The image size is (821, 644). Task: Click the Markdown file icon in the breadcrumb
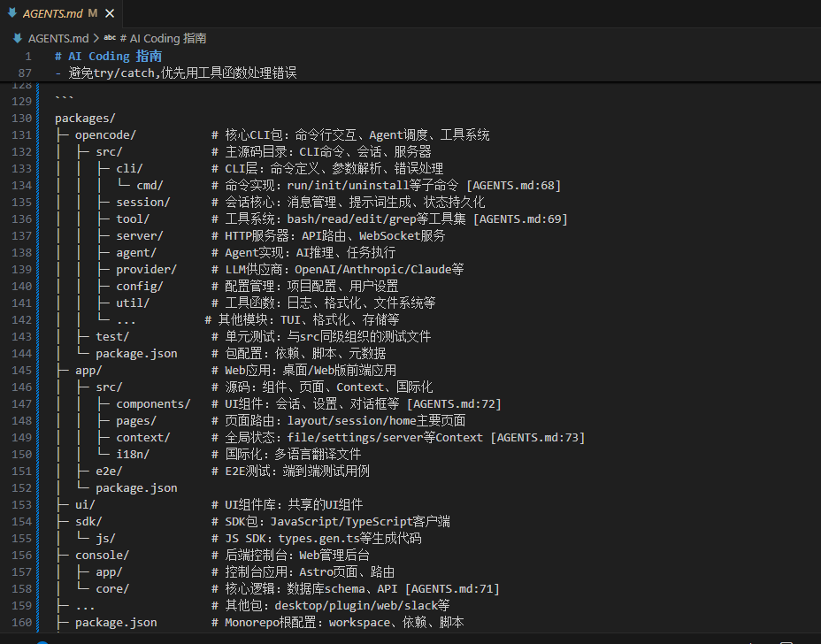(x=17, y=38)
